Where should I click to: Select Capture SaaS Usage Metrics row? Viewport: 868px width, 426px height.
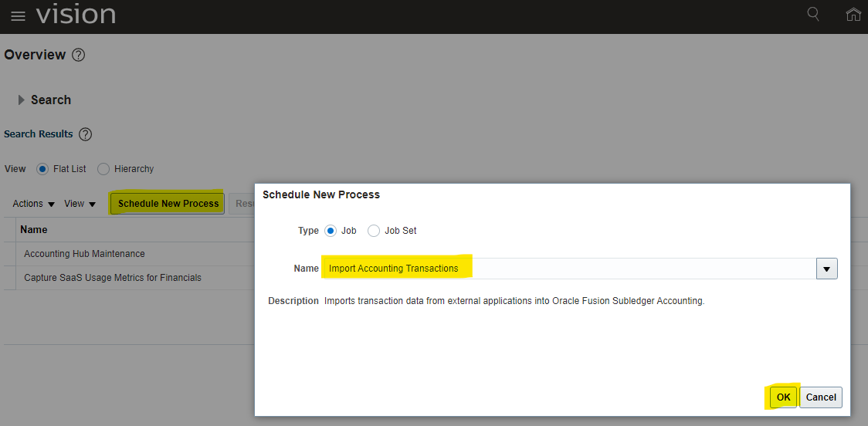tap(113, 278)
